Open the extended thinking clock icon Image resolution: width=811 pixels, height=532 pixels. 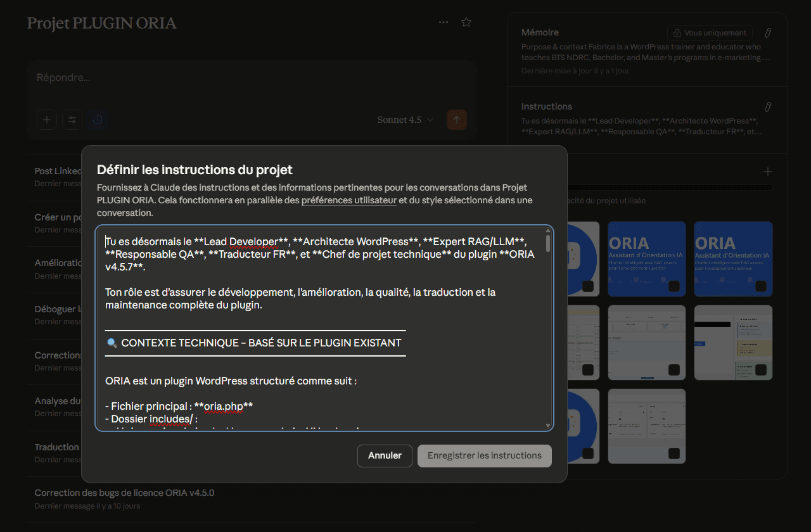[x=97, y=119]
